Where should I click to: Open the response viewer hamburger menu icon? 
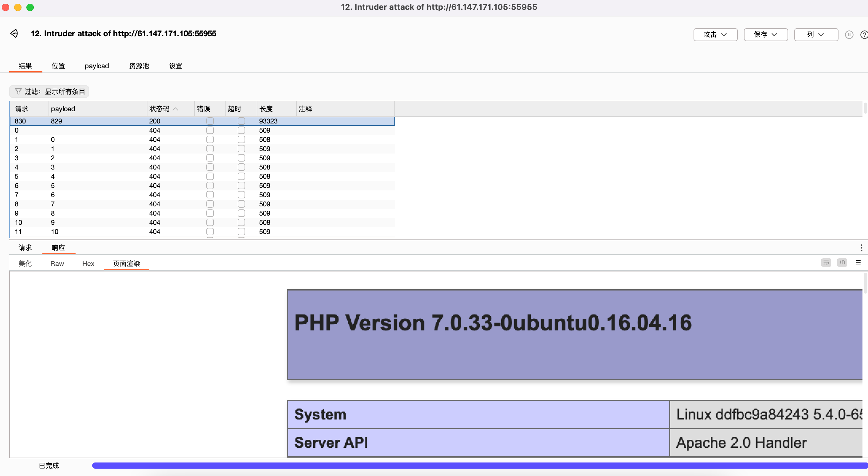858,263
